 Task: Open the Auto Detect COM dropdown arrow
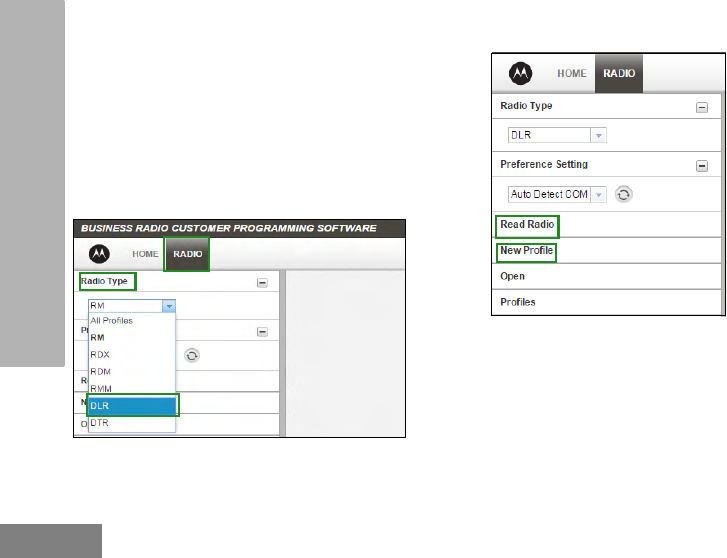(599, 194)
